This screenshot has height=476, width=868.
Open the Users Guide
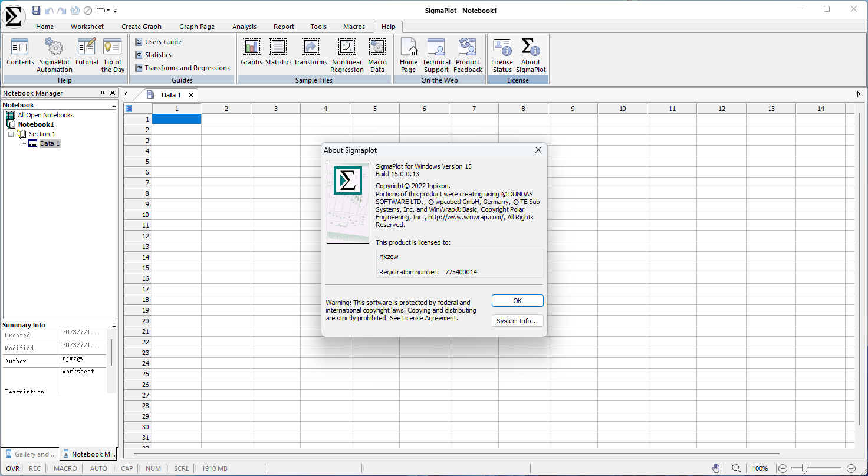(158, 42)
